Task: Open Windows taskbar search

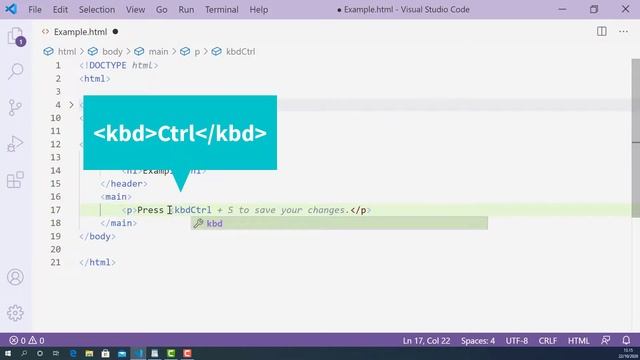Action: click(24, 353)
